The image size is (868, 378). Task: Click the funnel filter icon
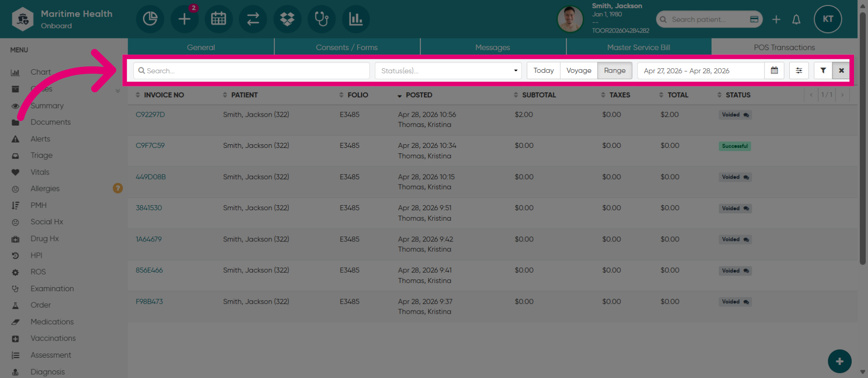[823, 71]
